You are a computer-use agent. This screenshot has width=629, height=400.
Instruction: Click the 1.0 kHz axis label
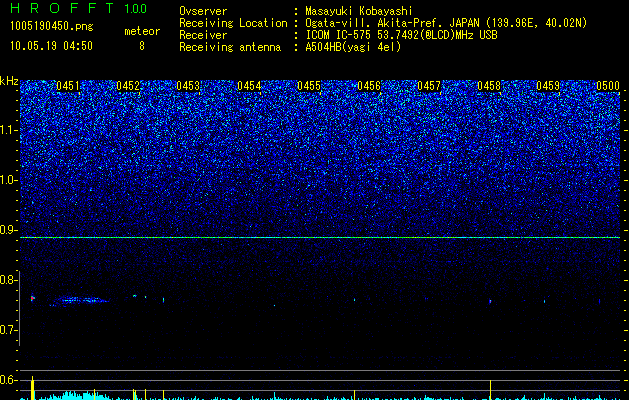click(8, 180)
